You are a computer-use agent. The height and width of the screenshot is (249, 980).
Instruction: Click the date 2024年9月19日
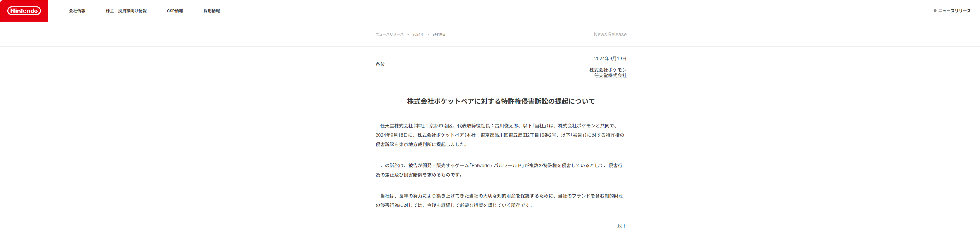tap(610, 59)
